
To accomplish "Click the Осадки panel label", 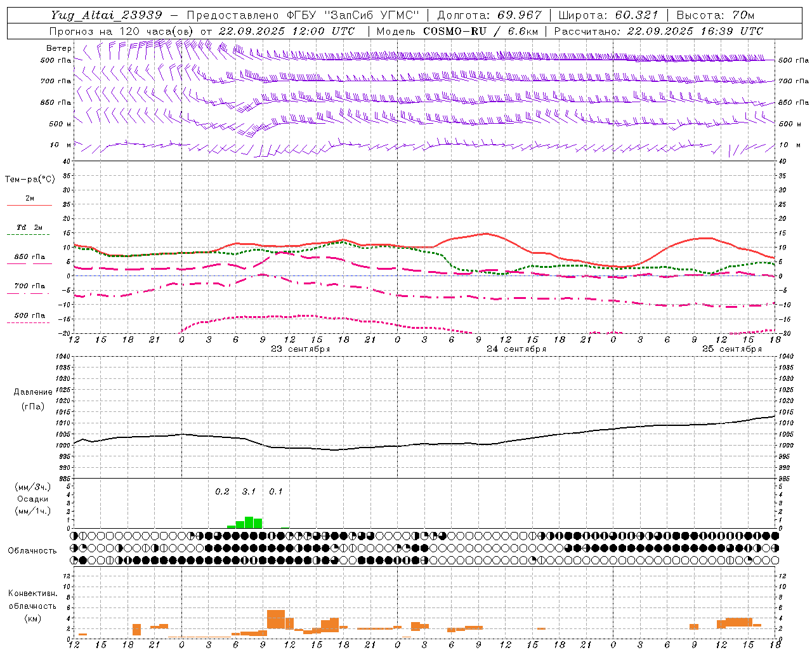I will (x=33, y=499).
